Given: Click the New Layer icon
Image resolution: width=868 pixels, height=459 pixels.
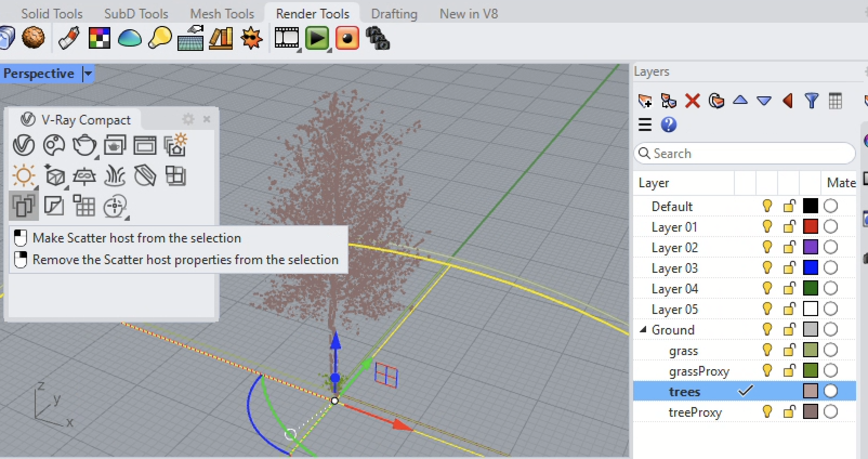Looking at the screenshot, I should click(645, 101).
